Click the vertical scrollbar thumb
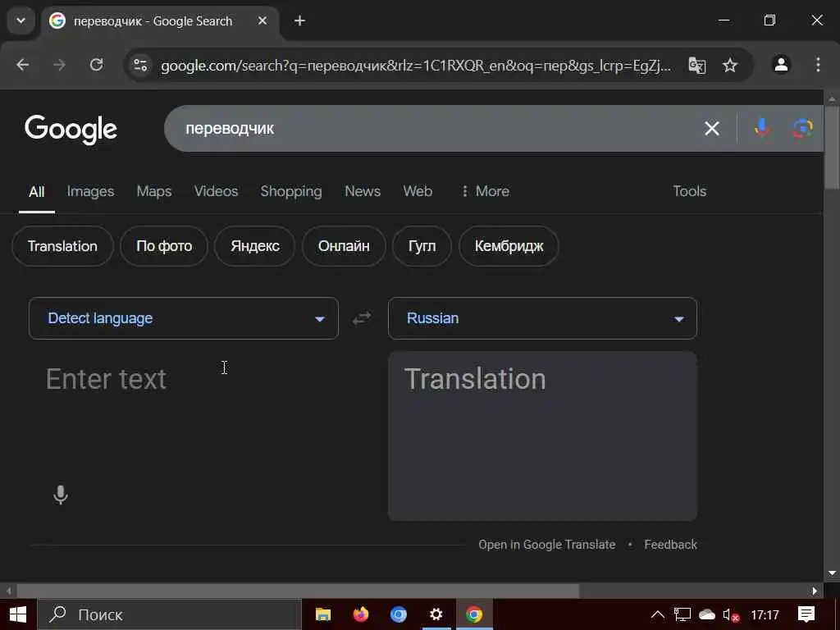Screen dimensions: 840x630 tap(832, 148)
